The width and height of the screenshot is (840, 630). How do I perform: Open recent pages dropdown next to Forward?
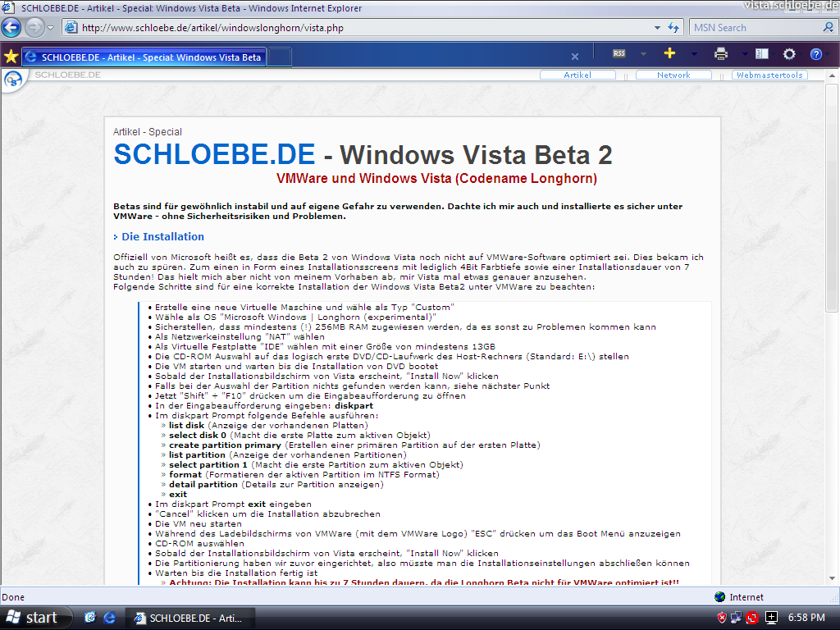[x=50, y=28]
